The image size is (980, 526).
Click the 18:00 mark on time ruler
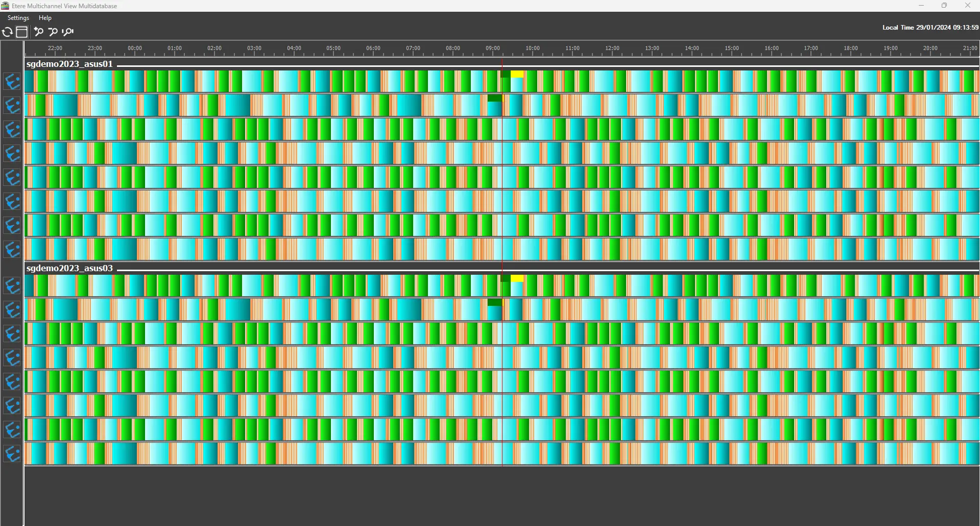tap(850, 49)
